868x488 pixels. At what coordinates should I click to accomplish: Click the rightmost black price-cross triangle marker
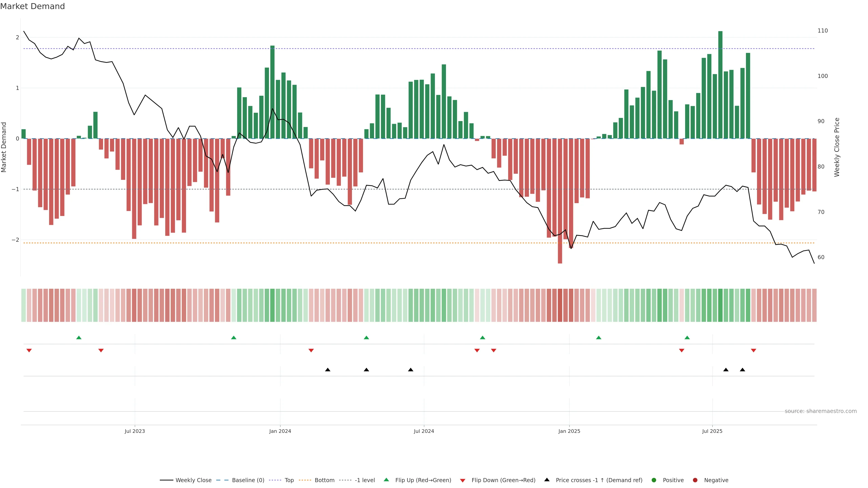742,369
